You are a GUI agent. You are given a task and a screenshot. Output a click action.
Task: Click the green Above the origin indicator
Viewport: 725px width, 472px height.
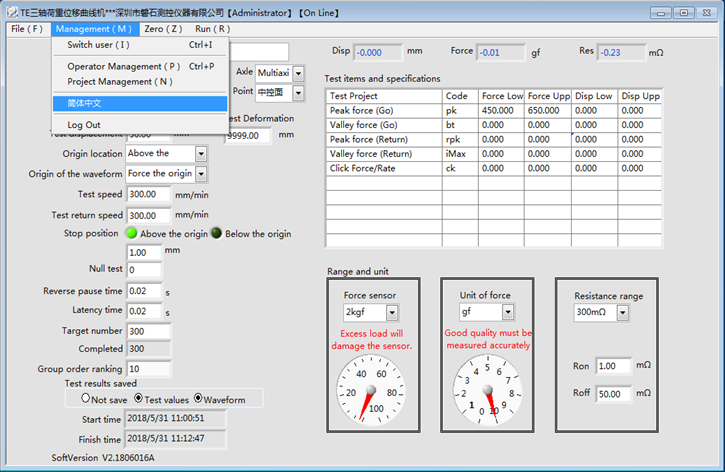(131, 234)
